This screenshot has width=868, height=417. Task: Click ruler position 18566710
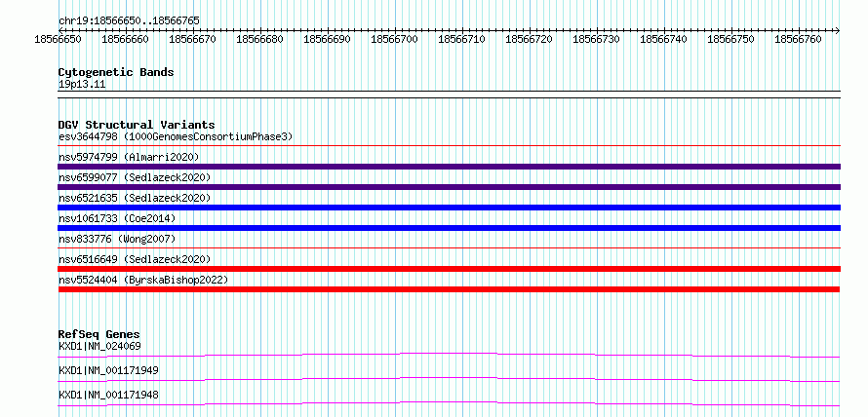(461, 39)
